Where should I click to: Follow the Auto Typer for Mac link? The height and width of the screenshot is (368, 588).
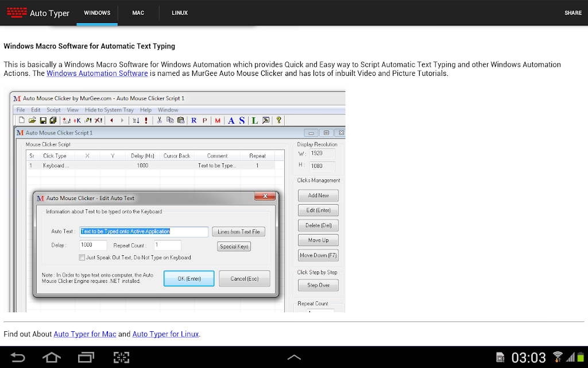coord(85,334)
